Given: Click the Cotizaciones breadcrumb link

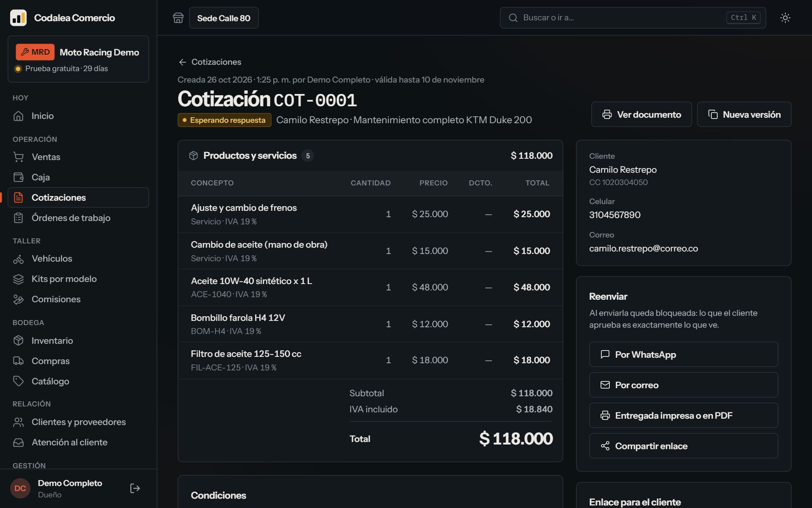Looking at the screenshot, I should (216, 62).
